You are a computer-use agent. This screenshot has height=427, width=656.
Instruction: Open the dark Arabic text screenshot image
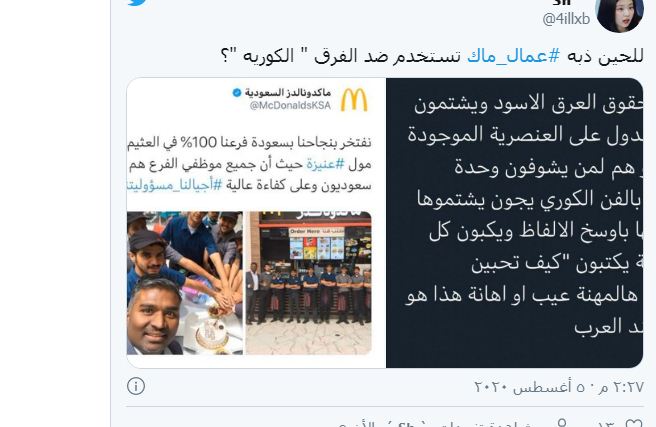pos(515,223)
